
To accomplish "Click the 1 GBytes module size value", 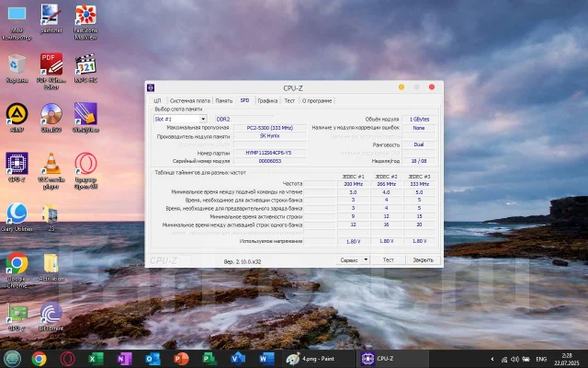I will point(419,119).
